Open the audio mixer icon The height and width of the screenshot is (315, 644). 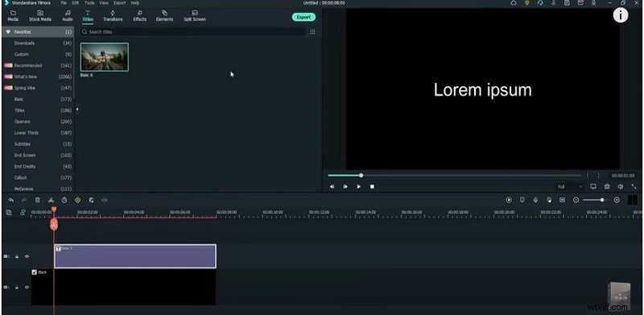pos(549,200)
